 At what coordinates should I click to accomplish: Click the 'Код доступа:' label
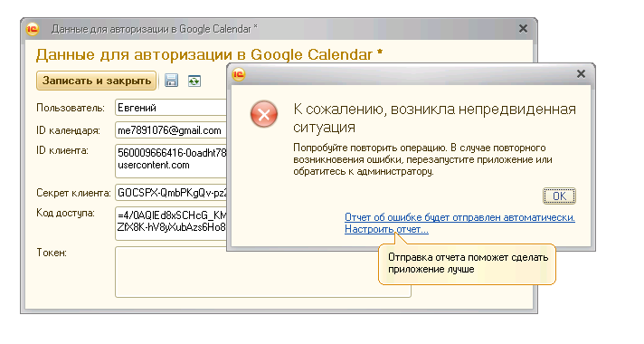[x=65, y=213]
